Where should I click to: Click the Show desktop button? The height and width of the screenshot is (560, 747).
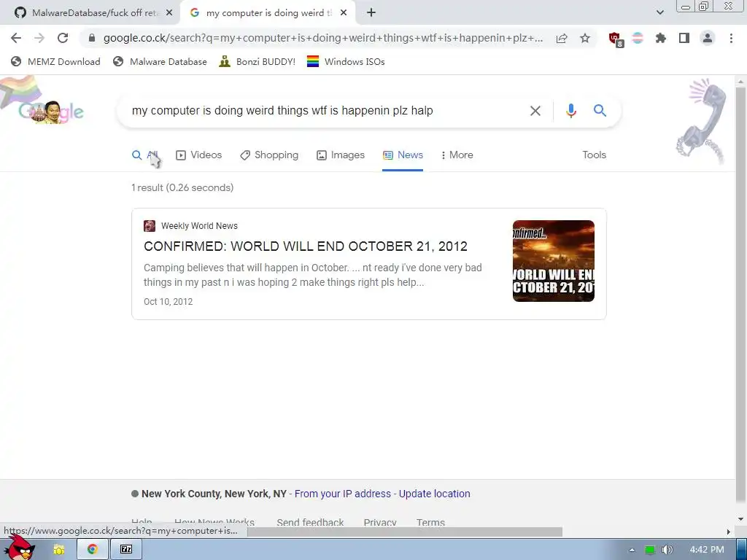(741, 550)
